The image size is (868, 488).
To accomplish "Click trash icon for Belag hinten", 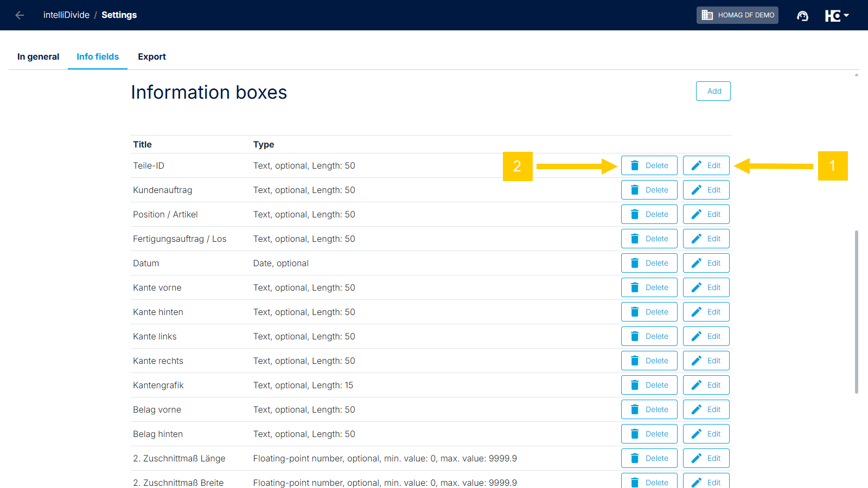I will (635, 434).
